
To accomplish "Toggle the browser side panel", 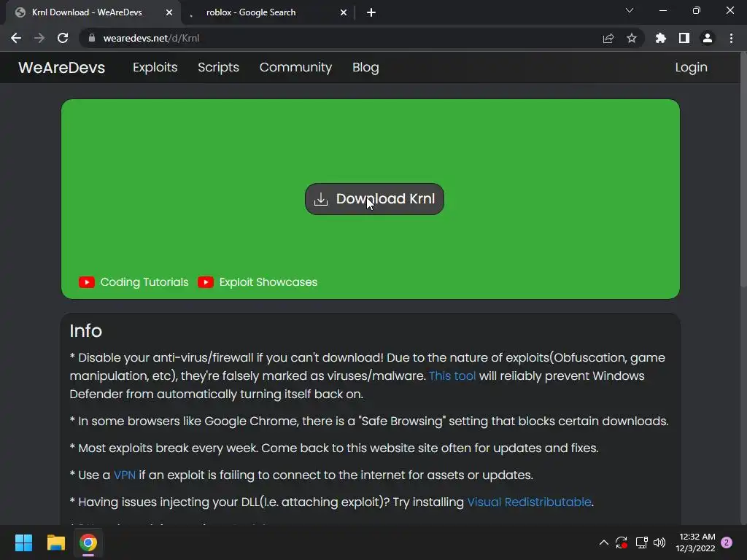I will pyautogui.click(x=684, y=38).
